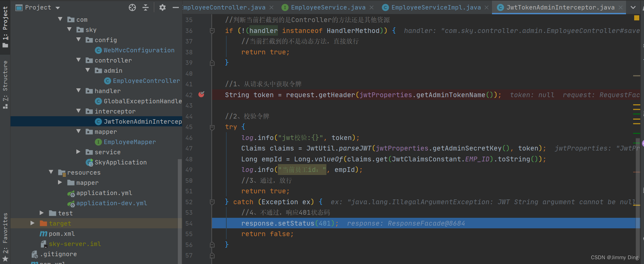
Task: Collapse the mapper package under sky
Action: 78,131
